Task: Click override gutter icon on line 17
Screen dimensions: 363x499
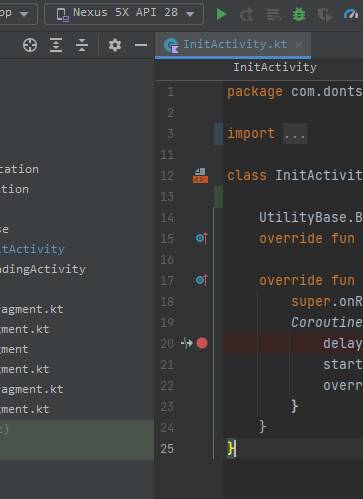Action: coord(202,280)
